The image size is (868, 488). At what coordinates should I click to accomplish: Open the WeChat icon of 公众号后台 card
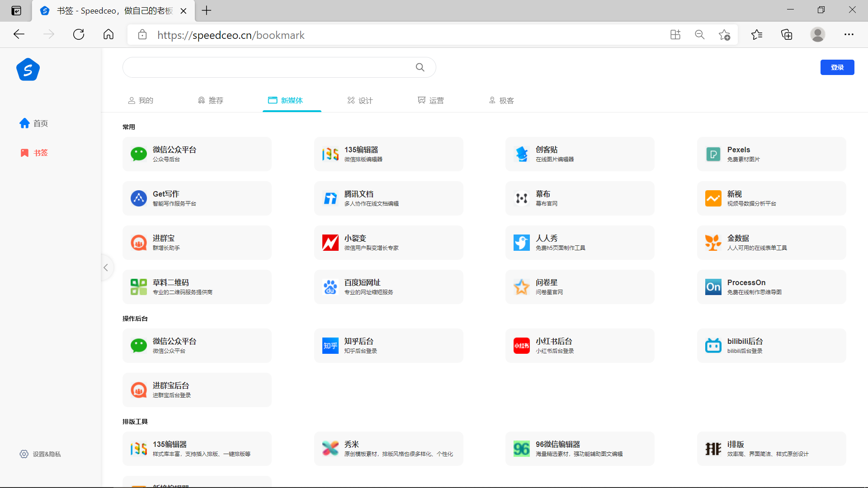pos(139,154)
